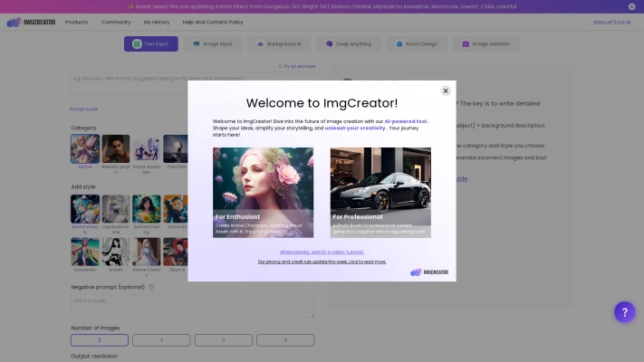Click the negative prompt help icon
Screen dimensions: 644x362
[x=151, y=287]
